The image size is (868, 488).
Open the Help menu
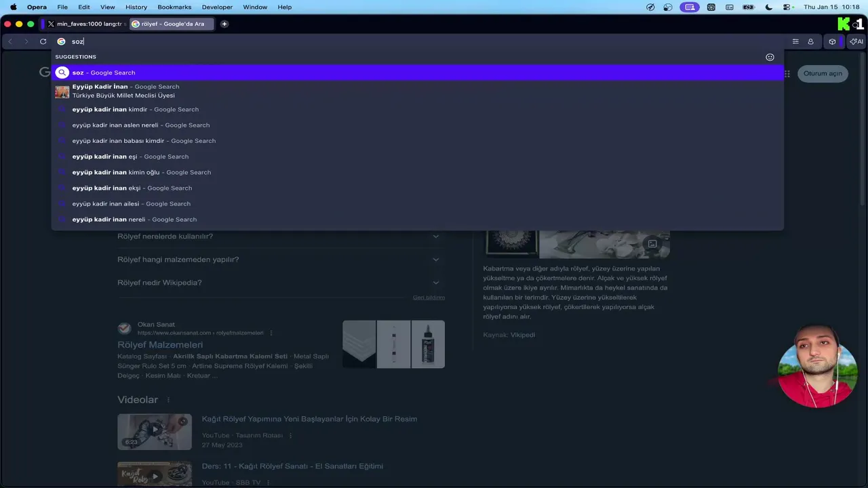coord(285,7)
